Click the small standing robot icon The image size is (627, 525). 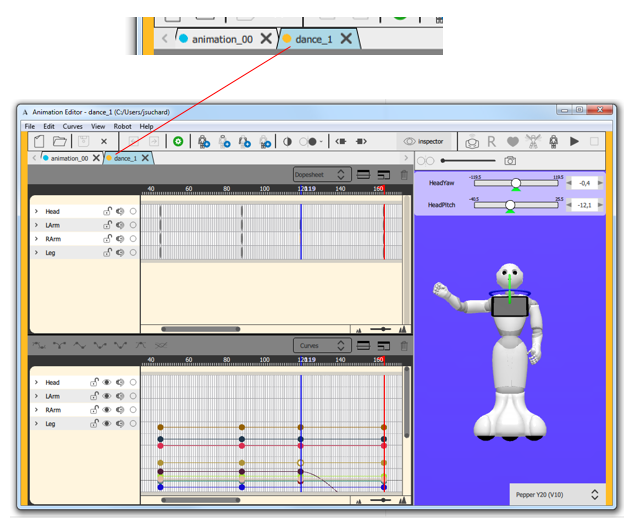coord(553,141)
